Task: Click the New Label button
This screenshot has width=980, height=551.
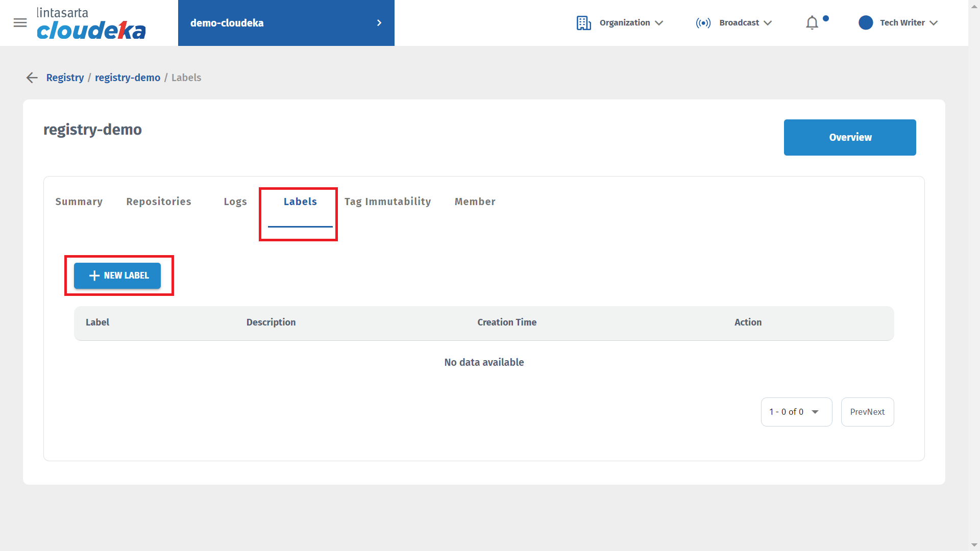Action: coord(117,275)
